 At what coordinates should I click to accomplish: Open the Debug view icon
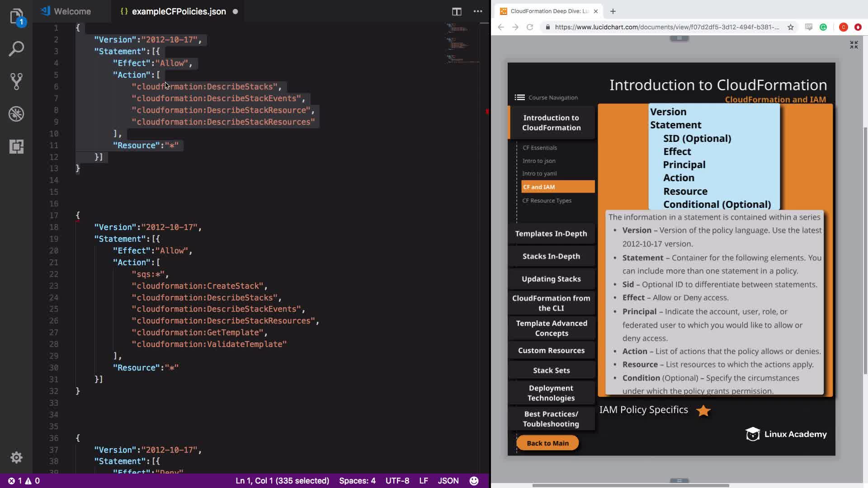tap(16, 114)
